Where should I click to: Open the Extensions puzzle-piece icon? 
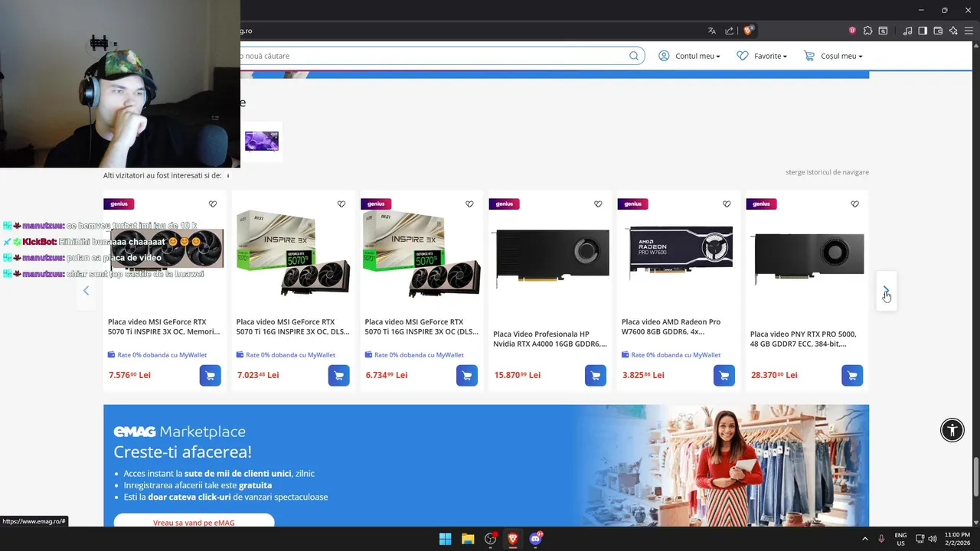click(x=867, y=31)
